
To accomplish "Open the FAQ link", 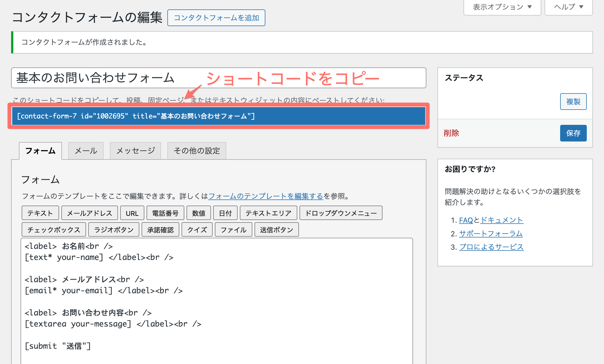I will coord(466,220).
